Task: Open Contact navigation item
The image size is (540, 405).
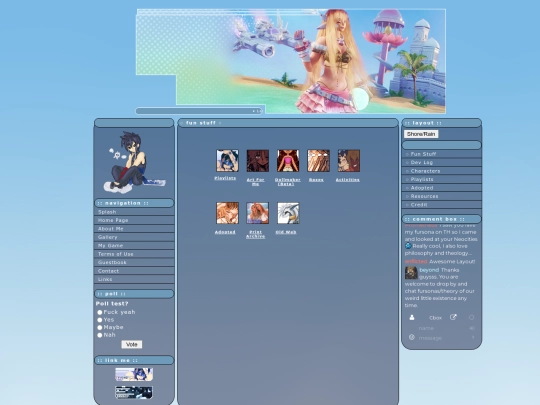Action: (134, 271)
